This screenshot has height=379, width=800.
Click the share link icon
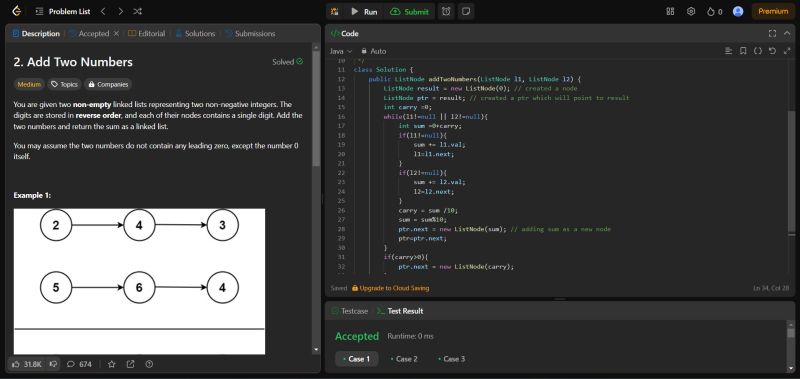131,364
